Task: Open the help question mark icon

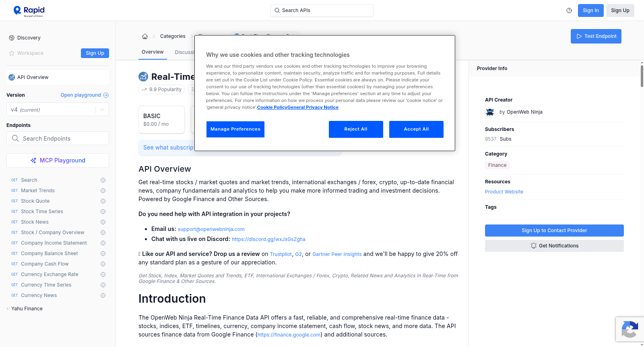Action: 569,10
